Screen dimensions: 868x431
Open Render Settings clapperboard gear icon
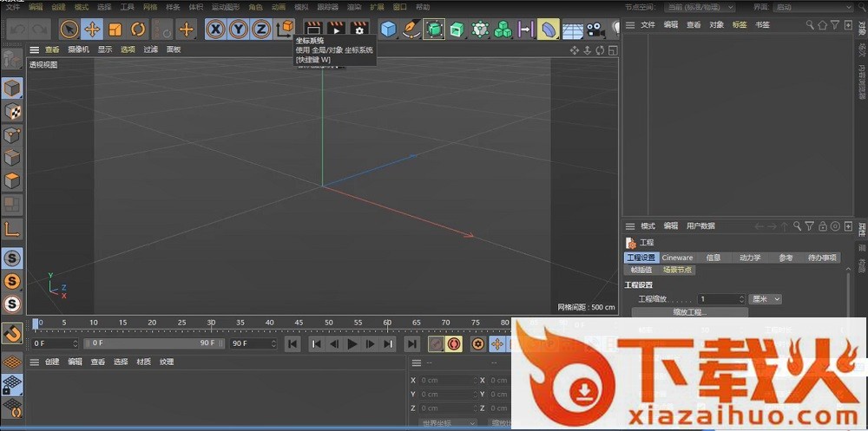[360, 29]
